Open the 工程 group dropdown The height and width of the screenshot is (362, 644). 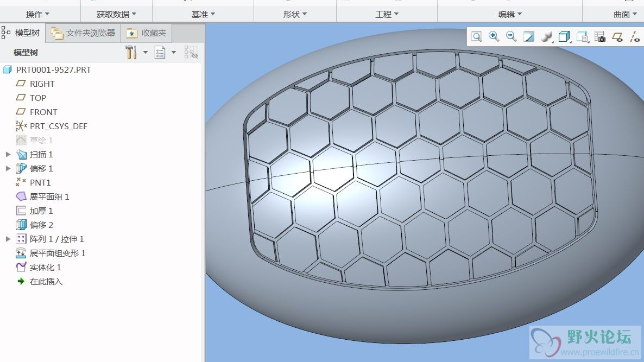coord(387,14)
